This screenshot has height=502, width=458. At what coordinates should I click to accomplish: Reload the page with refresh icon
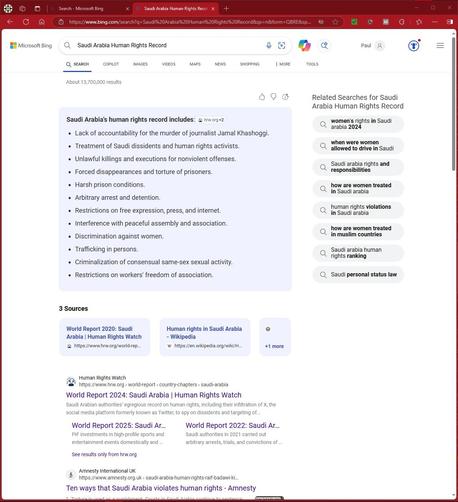pyautogui.click(x=26, y=22)
